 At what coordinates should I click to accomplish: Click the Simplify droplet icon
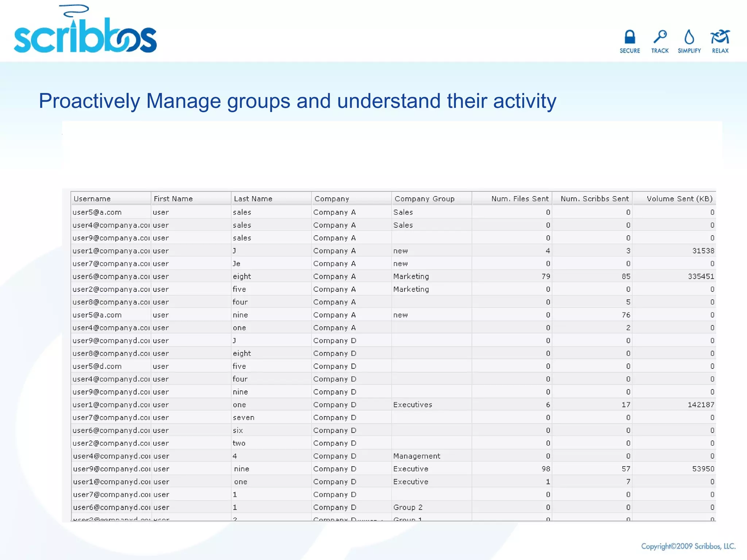689,37
